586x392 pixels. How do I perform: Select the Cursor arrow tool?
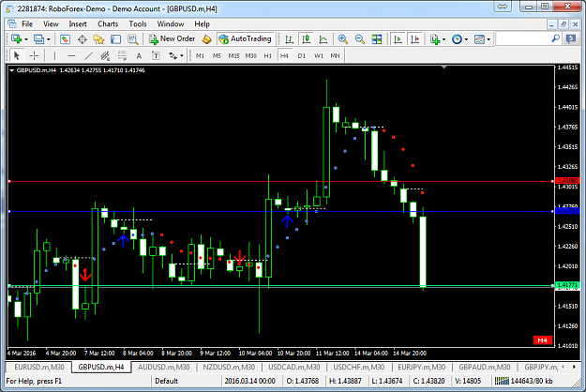tap(17, 55)
